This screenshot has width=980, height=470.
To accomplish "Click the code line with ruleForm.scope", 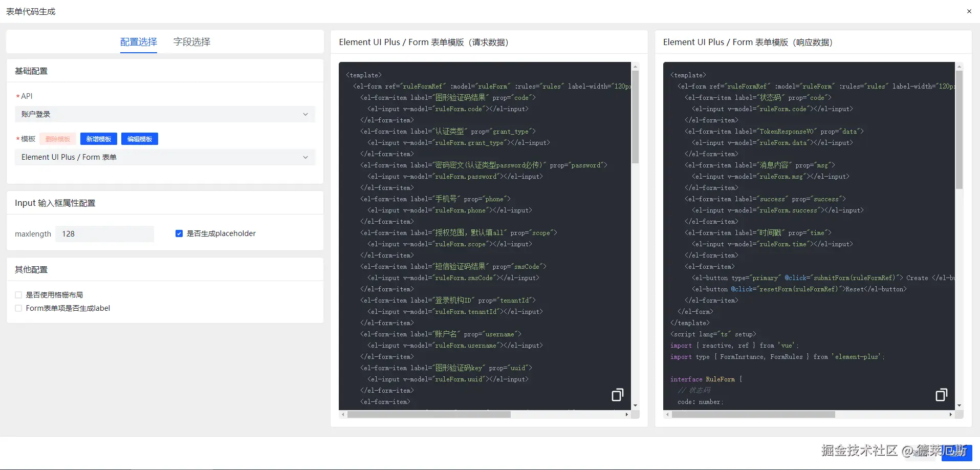I will tap(450, 244).
